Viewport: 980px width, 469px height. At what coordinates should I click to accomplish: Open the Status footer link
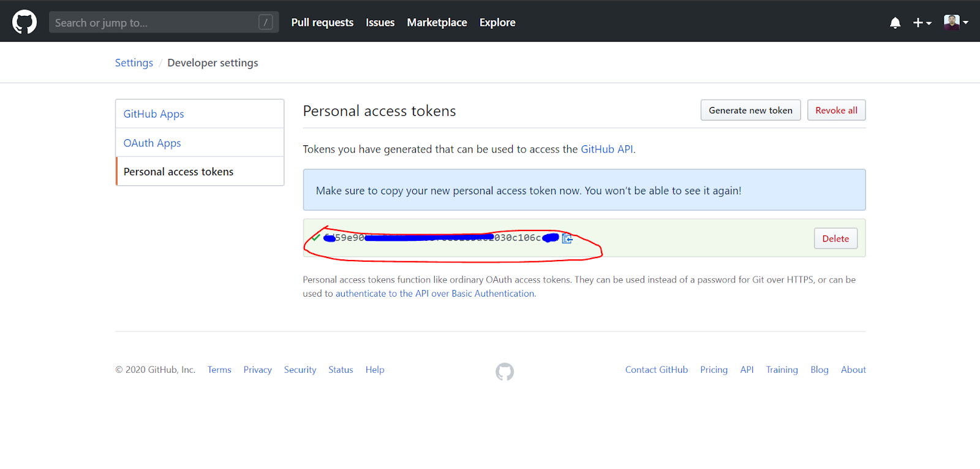pos(341,370)
